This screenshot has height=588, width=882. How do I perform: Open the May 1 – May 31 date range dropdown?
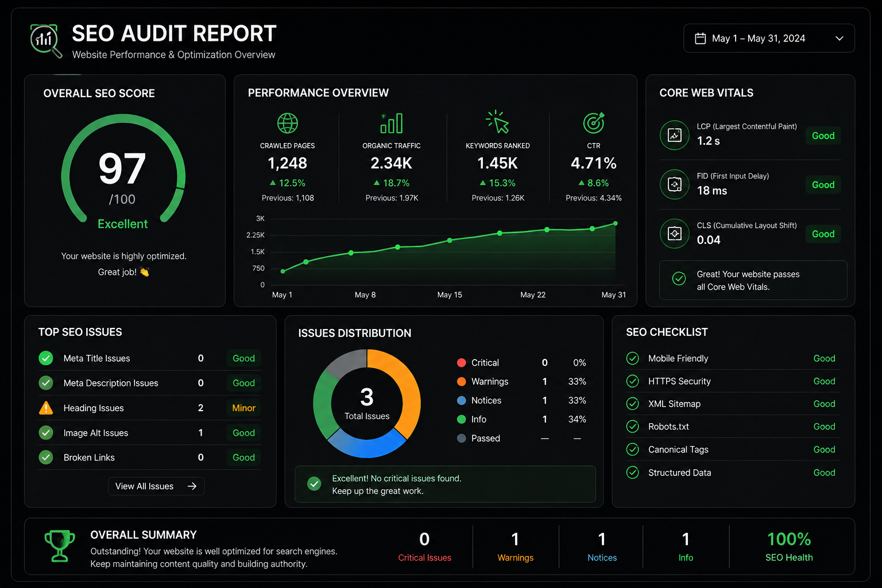coord(769,38)
